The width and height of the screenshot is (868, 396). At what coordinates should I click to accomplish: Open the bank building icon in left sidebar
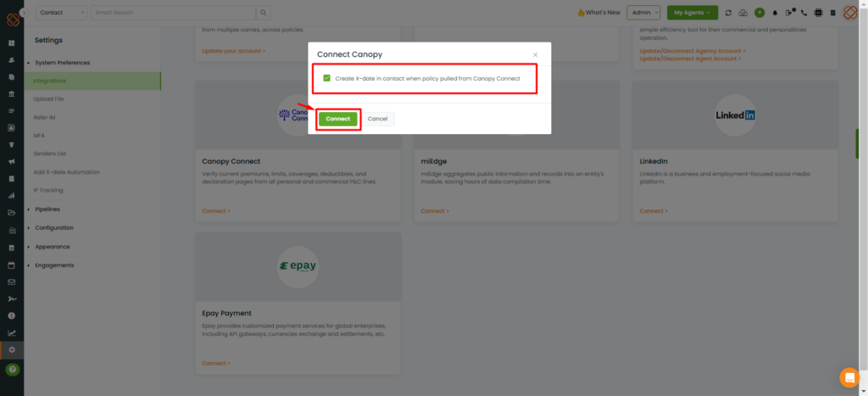point(12,93)
